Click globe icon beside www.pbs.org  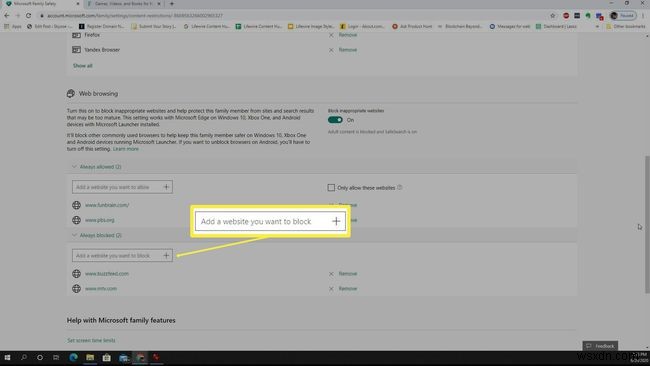[76, 220]
